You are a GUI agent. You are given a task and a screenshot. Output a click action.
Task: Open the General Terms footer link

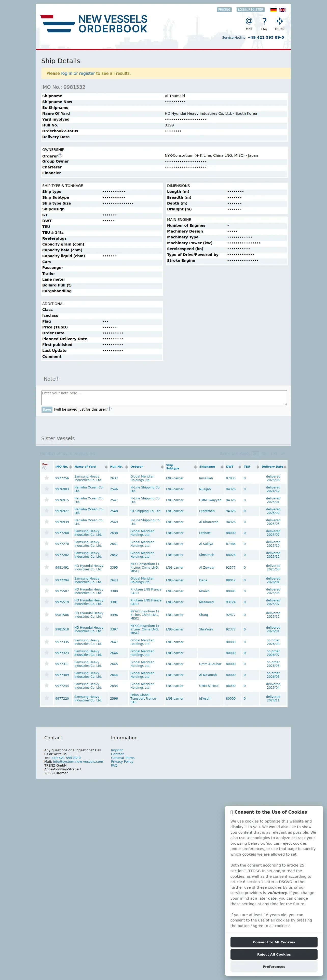[122, 758]
